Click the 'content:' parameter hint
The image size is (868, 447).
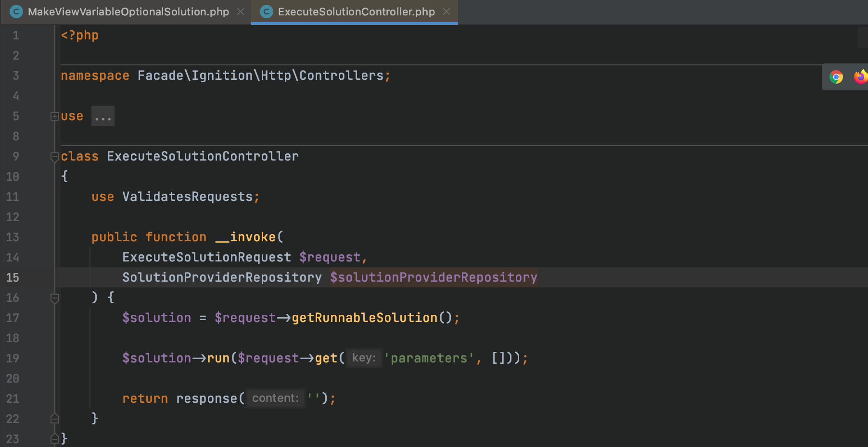click(275, 398)
